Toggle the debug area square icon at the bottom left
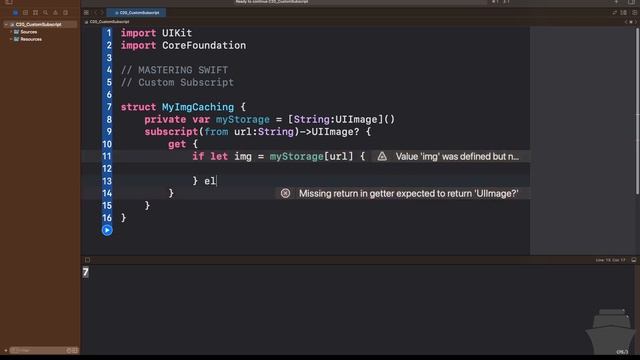The width and height of the screenshot is (640, 360). [x=87, y=260]
